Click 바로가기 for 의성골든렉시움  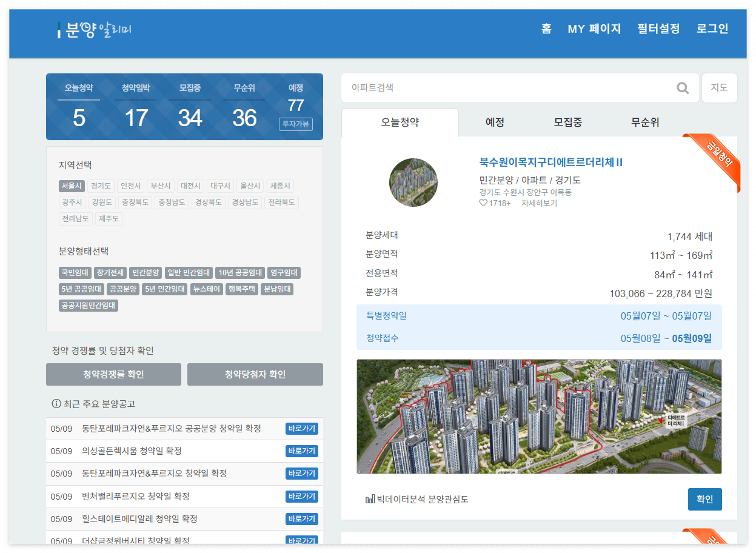pos(302,451)
